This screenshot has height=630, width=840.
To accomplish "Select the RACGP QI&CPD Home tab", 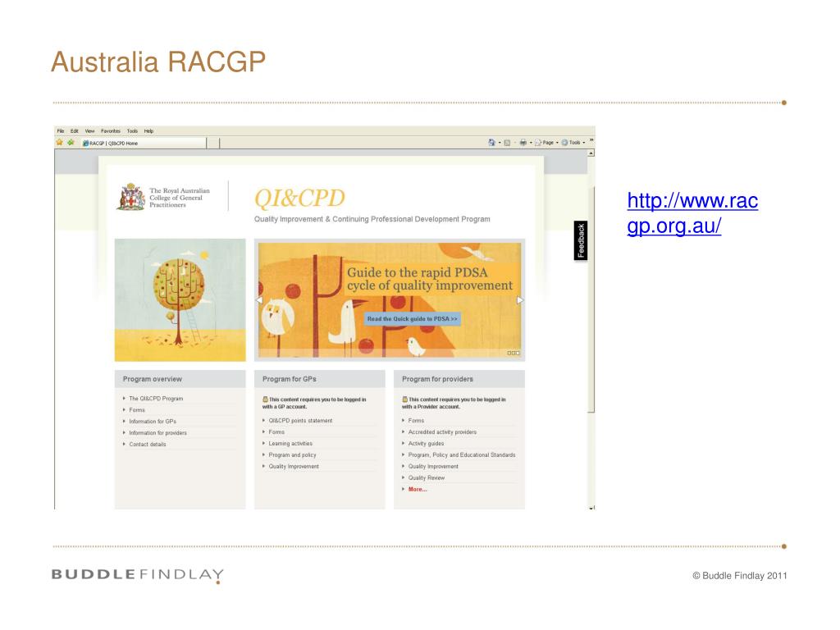I will 143,143.
